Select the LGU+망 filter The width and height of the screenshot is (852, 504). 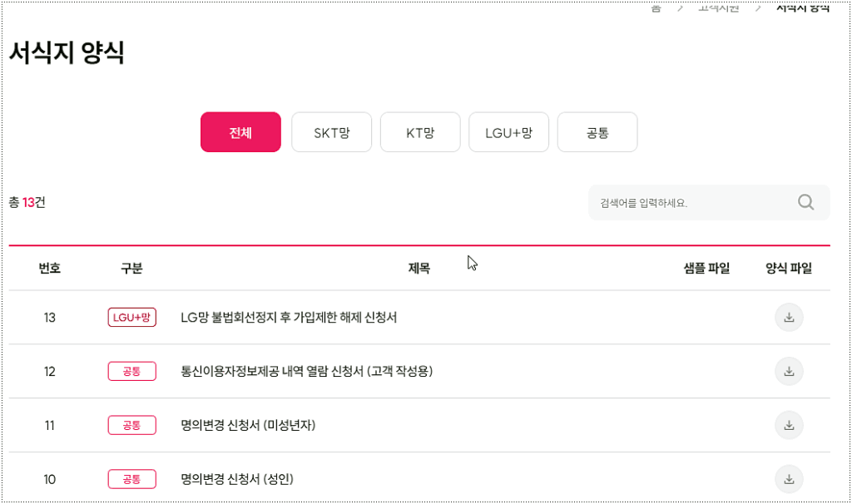[x=508, y=131]
